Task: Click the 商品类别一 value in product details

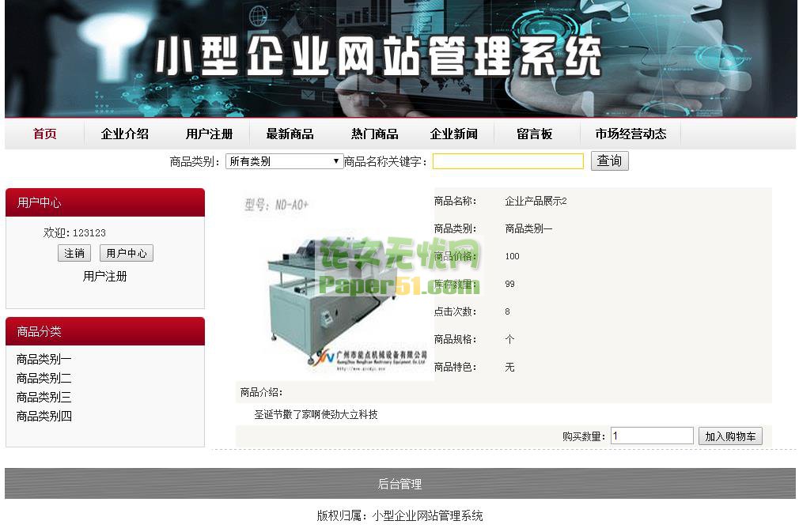Action: (528, 229)
